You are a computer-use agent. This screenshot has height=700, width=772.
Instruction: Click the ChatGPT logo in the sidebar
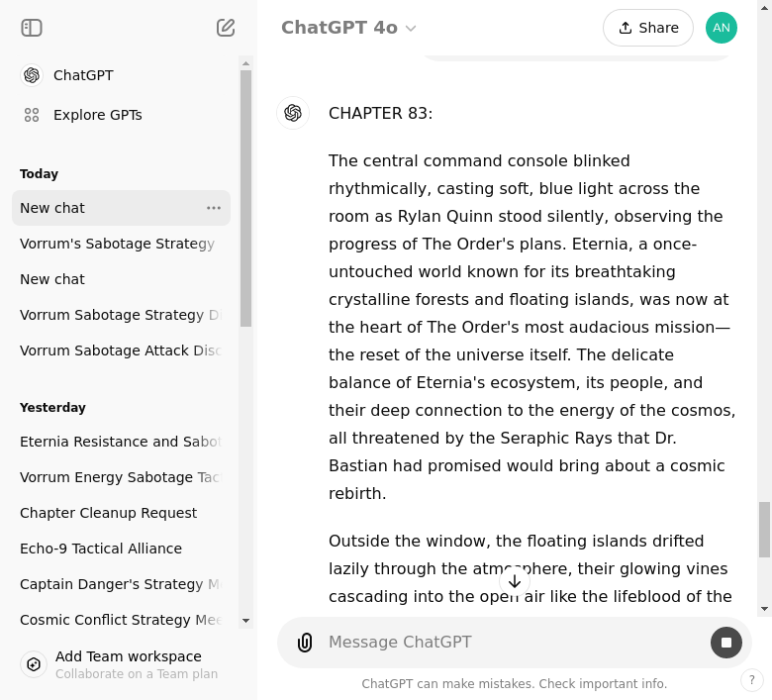pyautogui.click(x=32, y=75)
